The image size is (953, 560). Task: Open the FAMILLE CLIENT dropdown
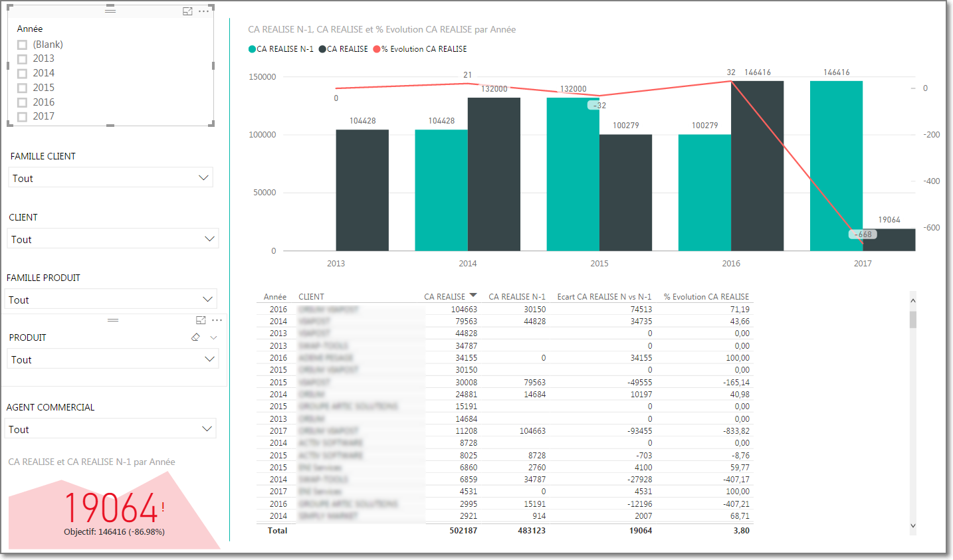(110, 177)
